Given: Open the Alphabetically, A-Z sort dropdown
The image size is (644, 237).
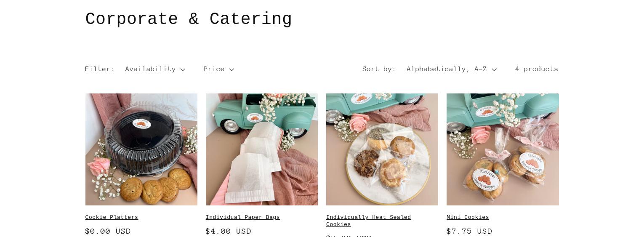Looking at the screenshot, I should pos(452,69).
